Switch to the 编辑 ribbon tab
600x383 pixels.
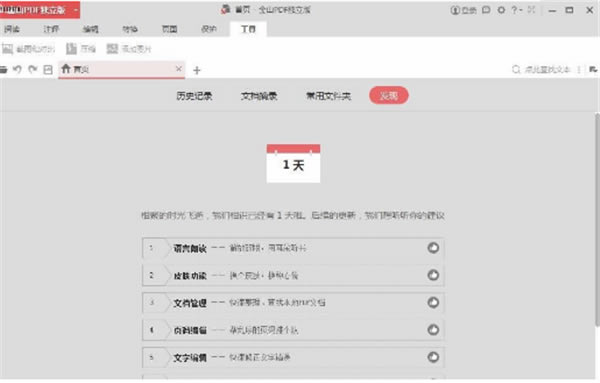tap(91, 29)
